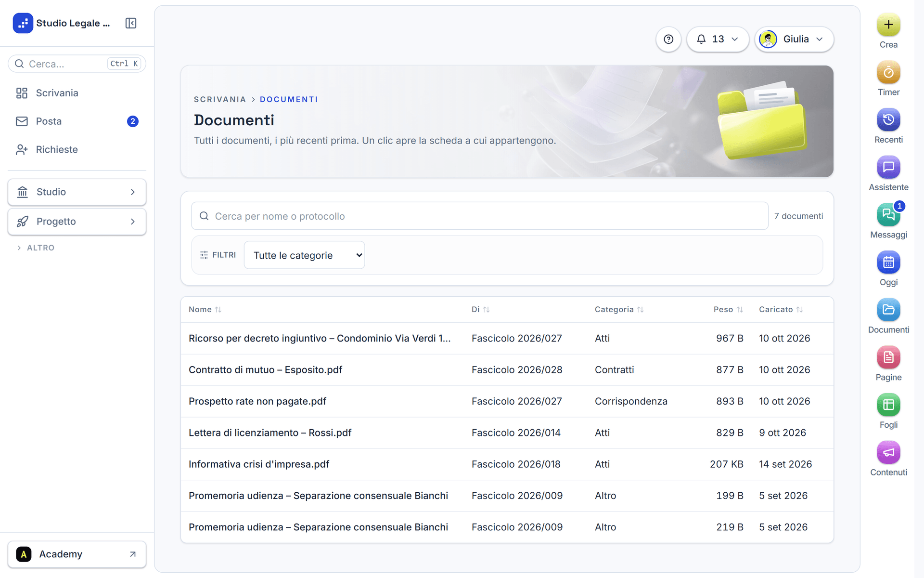Viewport: 924px width, 578px height.
Task: Sort table by Peso column
Action: point(728,310)
